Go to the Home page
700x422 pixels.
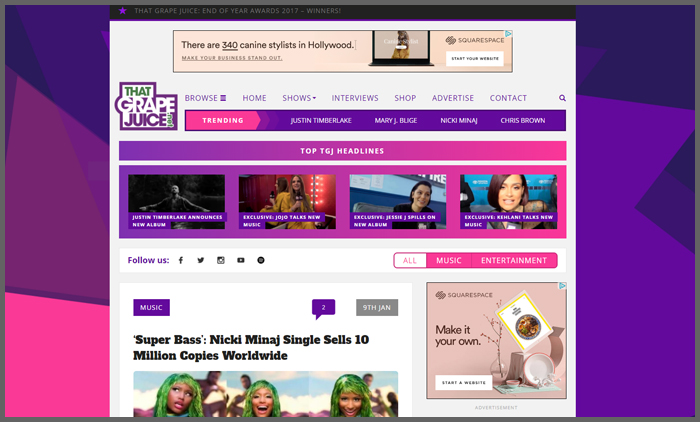(254, 98)
